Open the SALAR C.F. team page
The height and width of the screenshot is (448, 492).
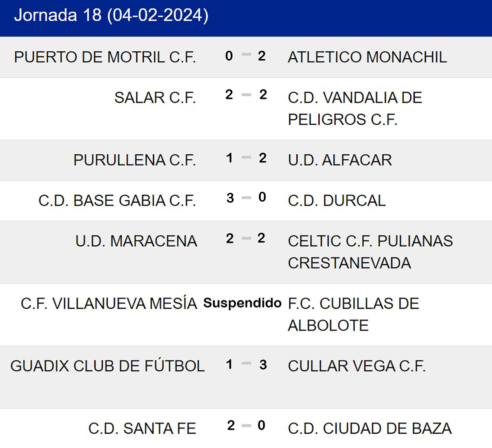[155, 98]
